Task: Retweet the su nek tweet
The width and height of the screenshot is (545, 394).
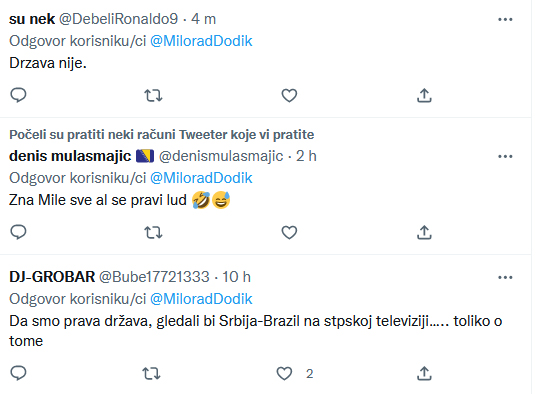Action: [x=153, y=95]
